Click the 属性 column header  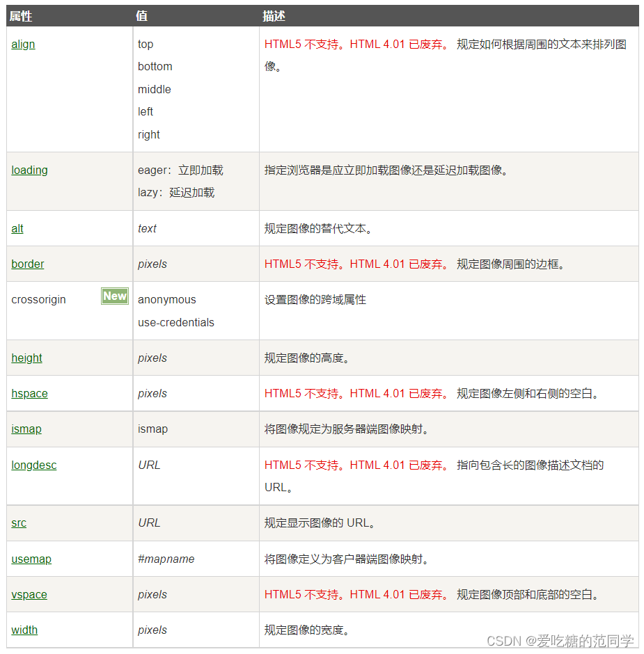[21, 16]
